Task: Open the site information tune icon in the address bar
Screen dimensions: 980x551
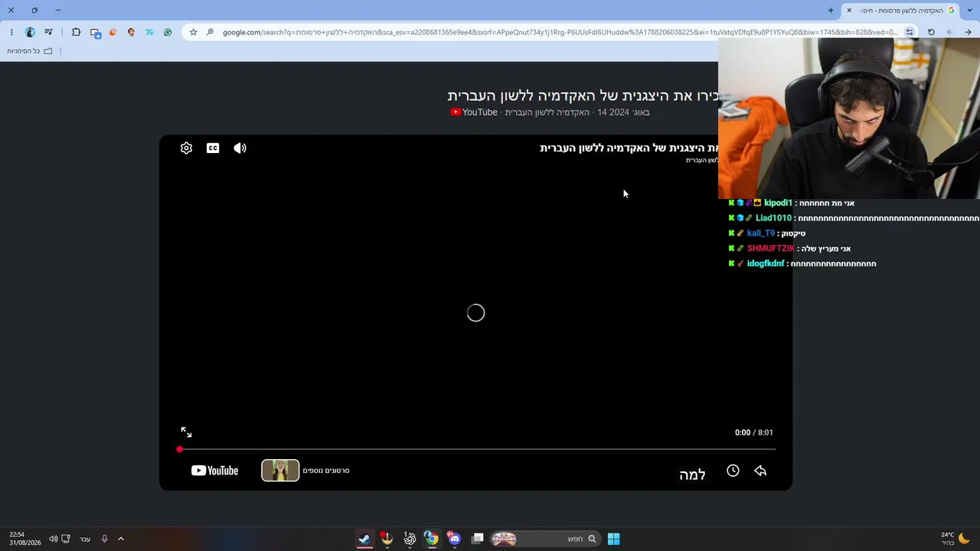Action: tap(910, 32)
